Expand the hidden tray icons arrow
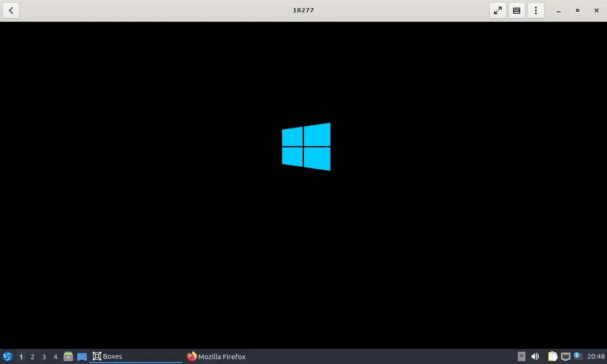Screen dimensions: 607x364 pyautogui.click(x=521, y=356)
